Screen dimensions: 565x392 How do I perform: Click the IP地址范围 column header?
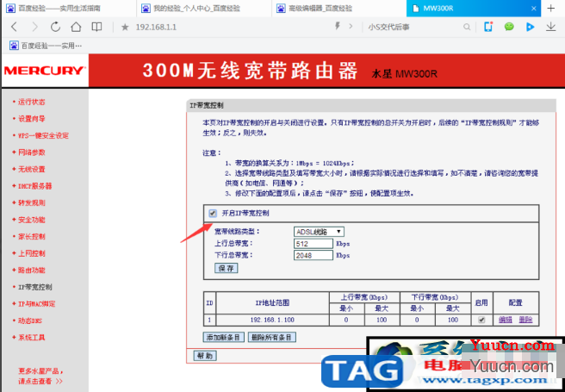[272, 303]
